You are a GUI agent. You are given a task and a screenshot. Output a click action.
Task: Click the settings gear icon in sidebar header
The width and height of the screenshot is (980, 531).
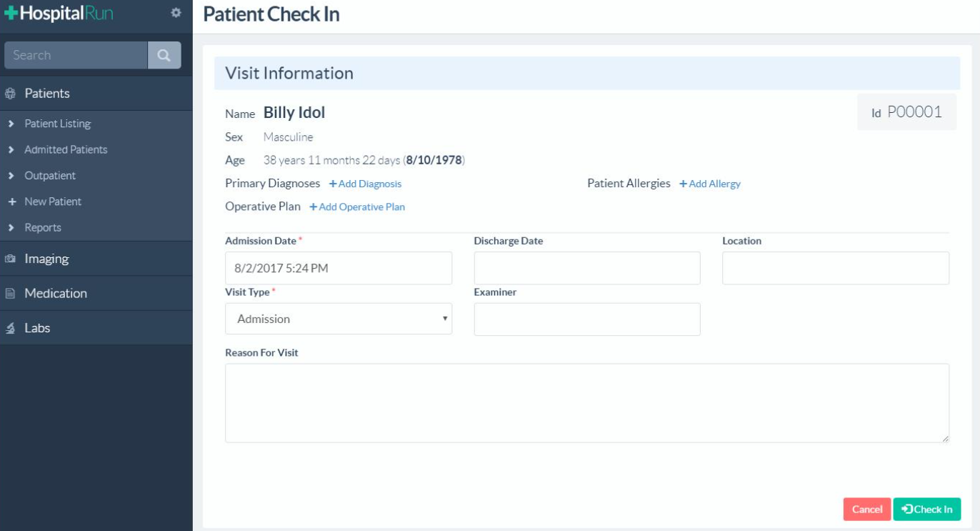(176, 13)
